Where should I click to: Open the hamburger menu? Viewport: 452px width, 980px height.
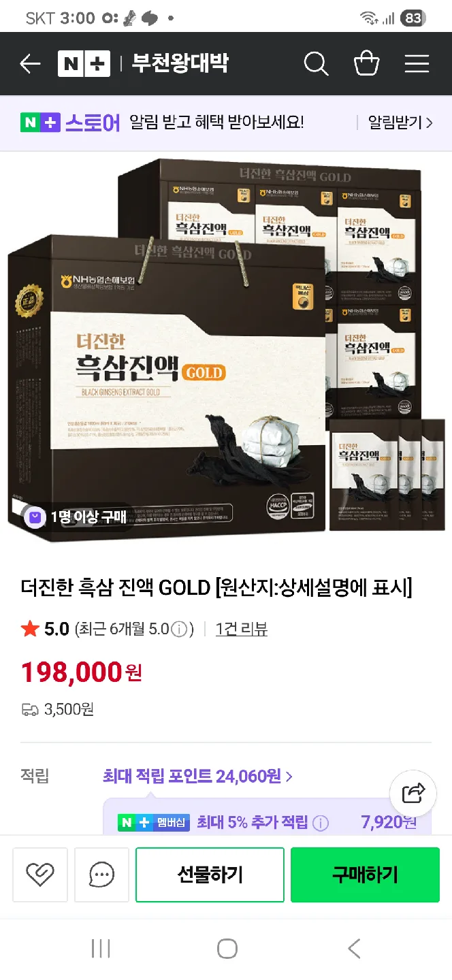pyautogui.click(x=417, y=64)
